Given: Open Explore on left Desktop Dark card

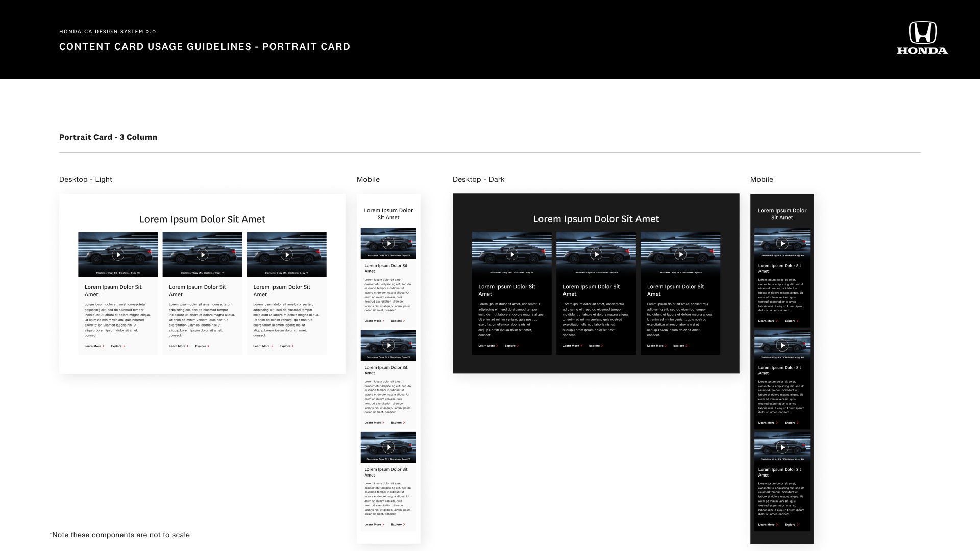Looking at the screenshot, I should point(511,346).
